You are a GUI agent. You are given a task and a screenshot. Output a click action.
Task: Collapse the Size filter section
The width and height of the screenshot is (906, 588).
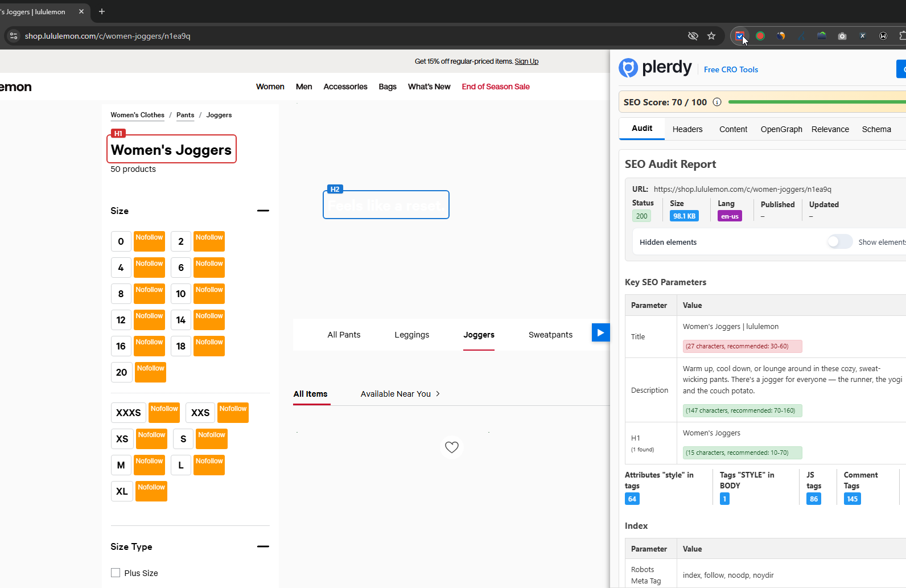click(x=263, y=211)
